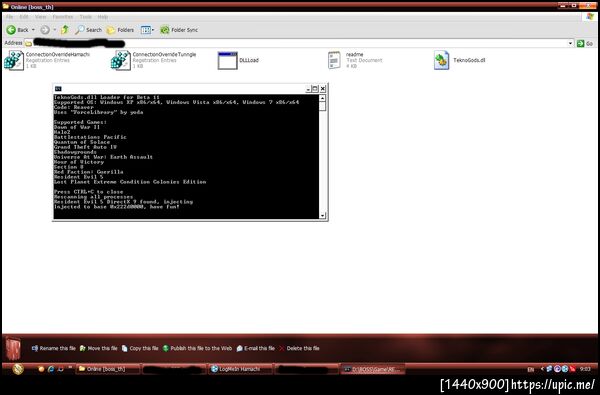Click the Forward navigation button
Viewport: 600px width, 395px height.
pos(45,30)
